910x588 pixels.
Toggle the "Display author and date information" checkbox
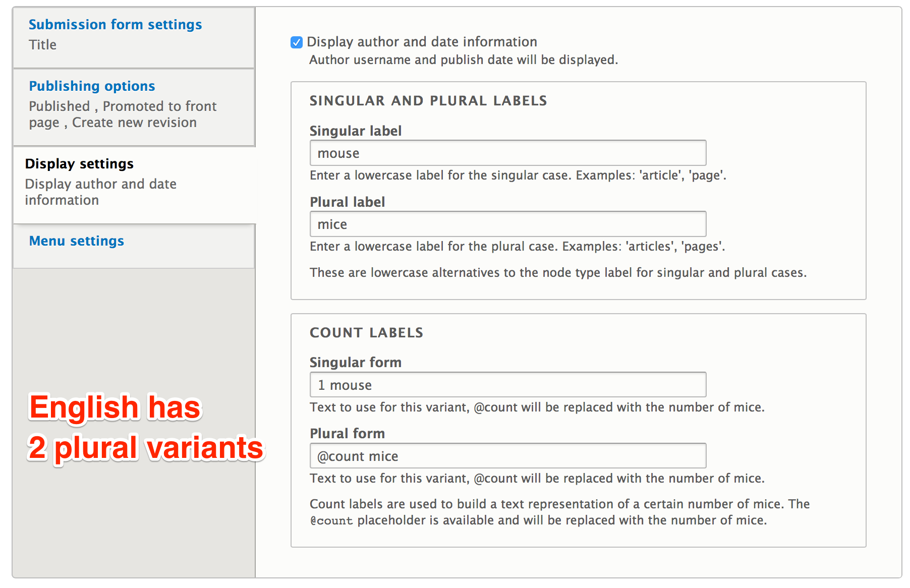coord(297,42)
